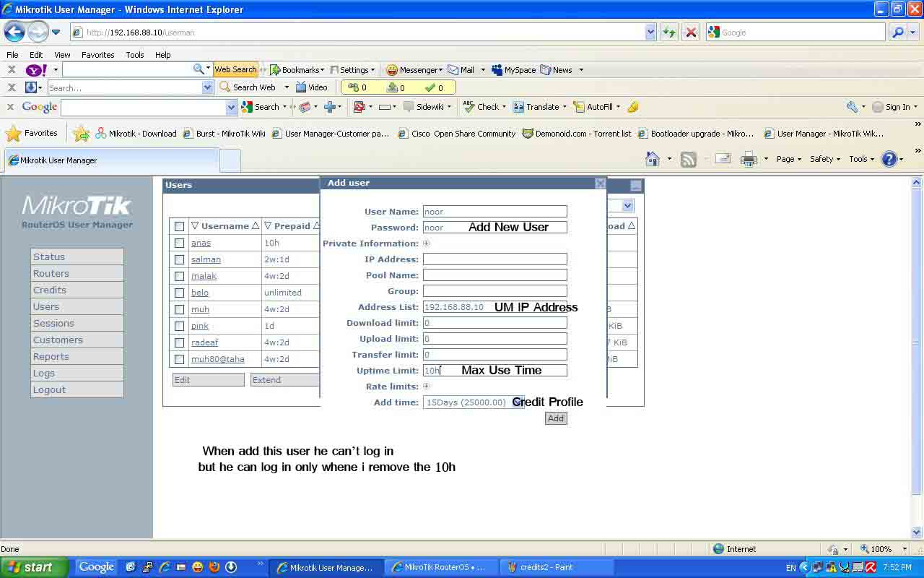Open the Sessions sidebar link

(x=77, y=323)
